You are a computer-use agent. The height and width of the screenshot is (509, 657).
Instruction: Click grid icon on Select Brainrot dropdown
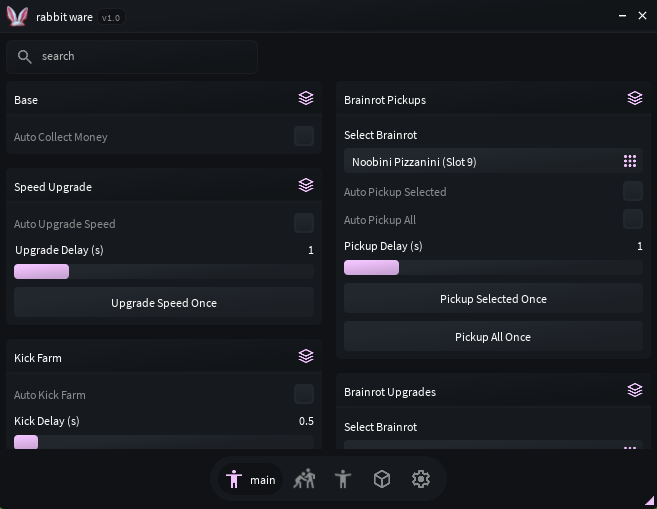pos(630,161)
